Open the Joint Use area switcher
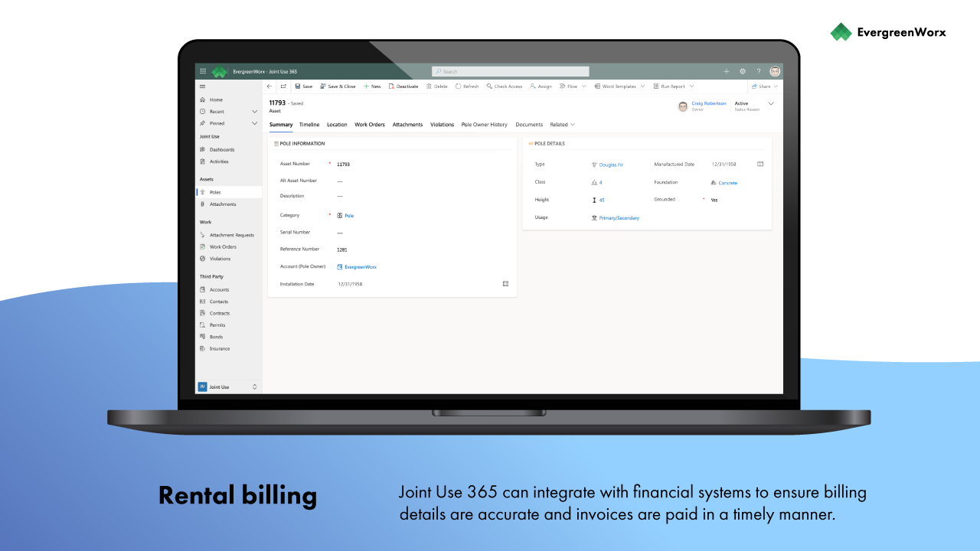The image size is (980, 551). point(229,387)
